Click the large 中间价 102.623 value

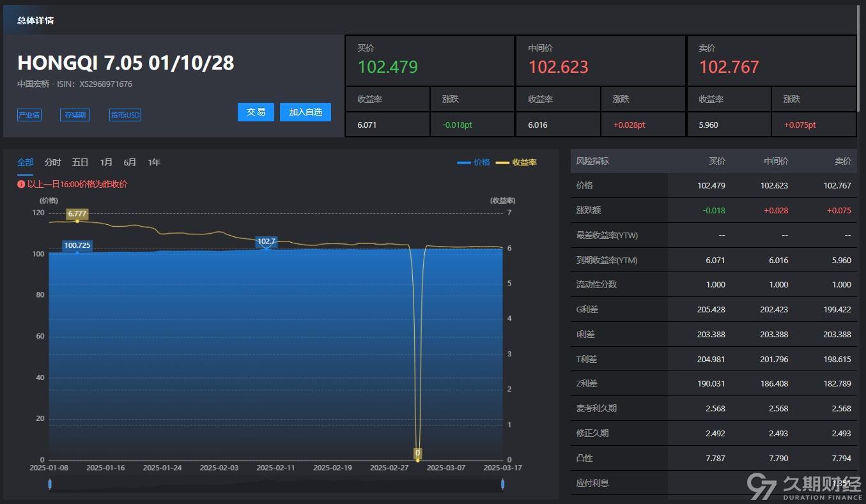(x=558, y=67)
